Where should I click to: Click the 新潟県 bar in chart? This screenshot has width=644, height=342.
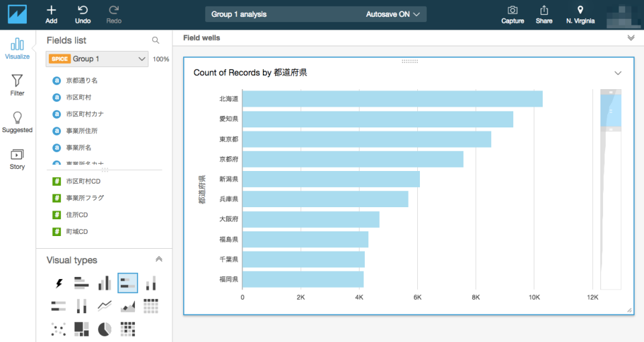pos(331,179)
